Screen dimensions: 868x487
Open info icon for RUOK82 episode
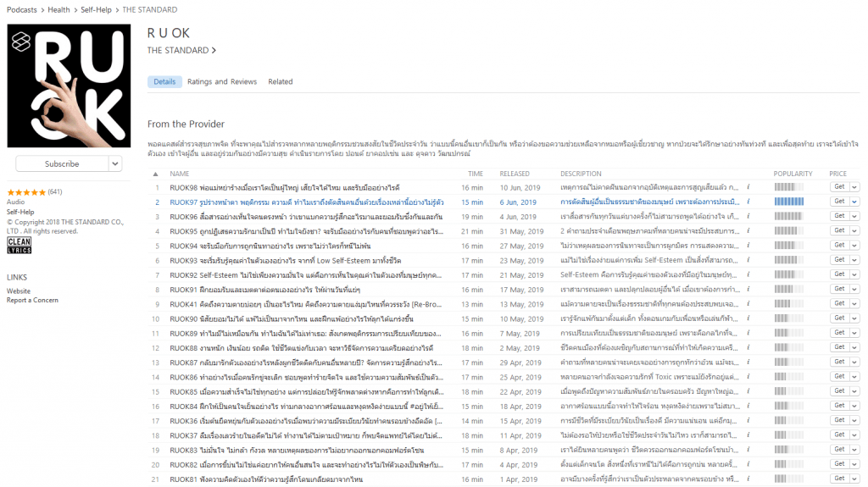point(748,464)
